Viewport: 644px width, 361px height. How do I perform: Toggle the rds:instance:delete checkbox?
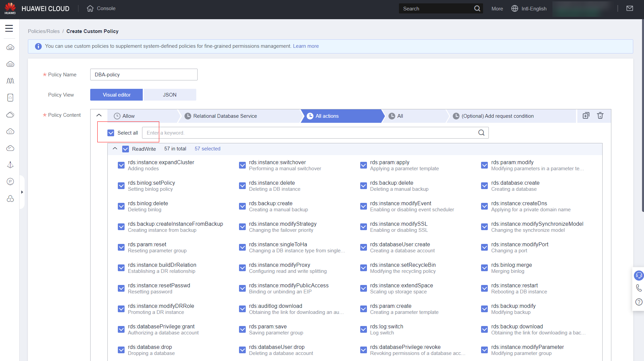tap(242, 186)
